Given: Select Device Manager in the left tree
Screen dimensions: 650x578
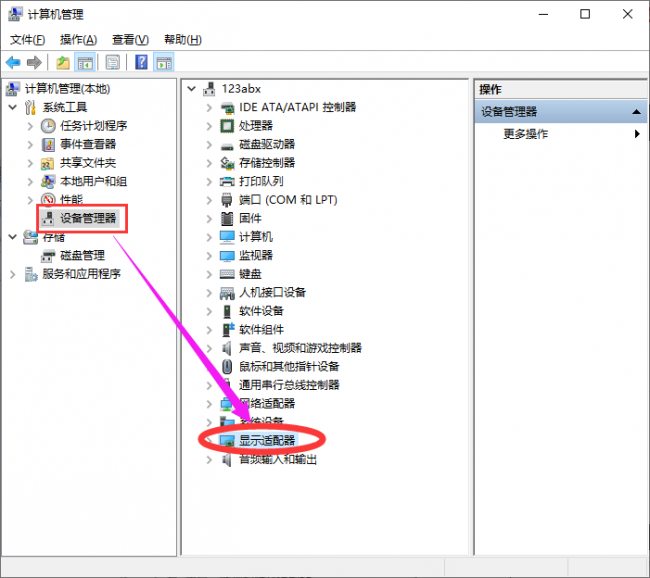Looking at the screenshot, I should 88,218.
